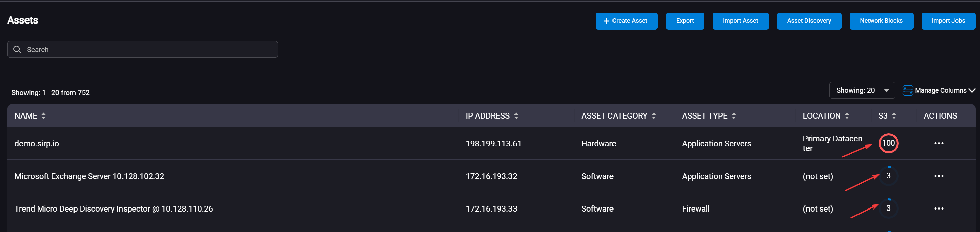Click the Create Asset button
Image resolution: width=980 pixels, height=232 pixels.
point(626,21)
